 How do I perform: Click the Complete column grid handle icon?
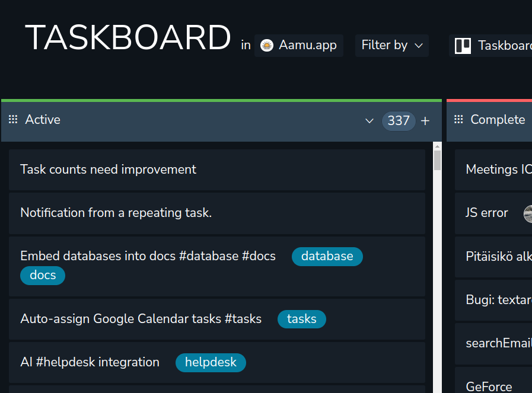458,120
